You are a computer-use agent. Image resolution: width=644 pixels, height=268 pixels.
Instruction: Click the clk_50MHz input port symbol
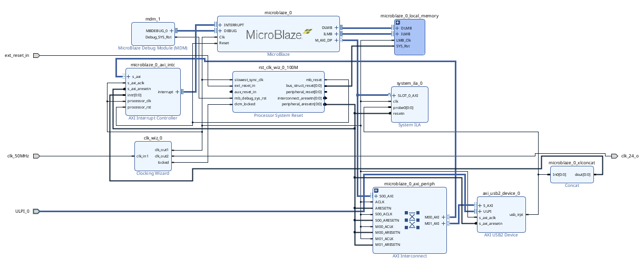[36, 156]
